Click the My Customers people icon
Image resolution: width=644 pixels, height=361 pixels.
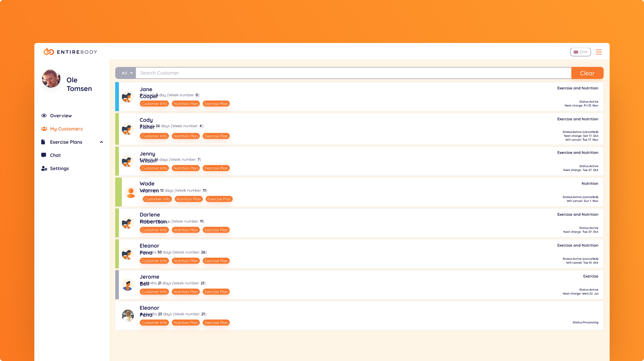pos(44,129)
